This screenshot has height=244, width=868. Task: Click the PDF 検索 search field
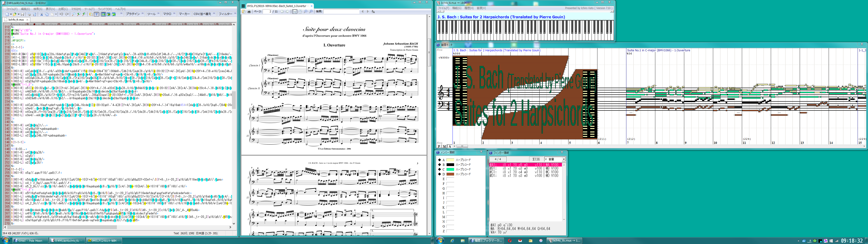[341, 12]
